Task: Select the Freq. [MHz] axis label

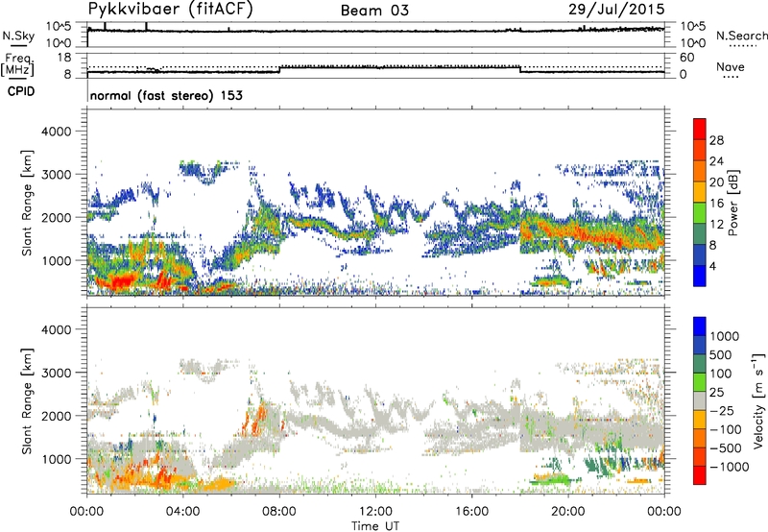Action: [x=17, y=64]
